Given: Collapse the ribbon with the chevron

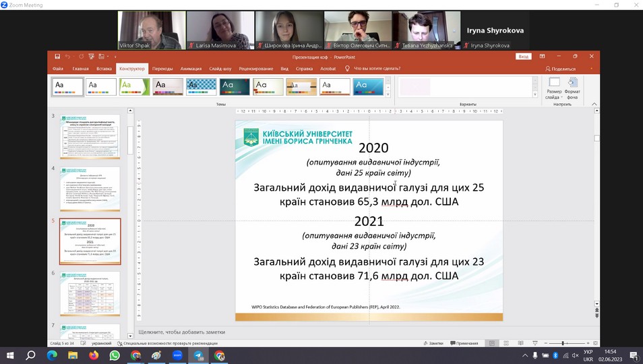Looking at the screenshot, I should 594,104.
